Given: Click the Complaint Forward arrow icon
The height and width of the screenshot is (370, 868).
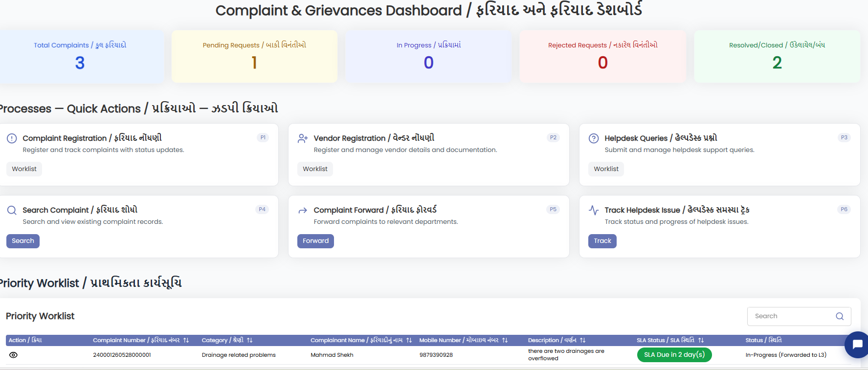Looking at the screenshot, I should point(303,210).
